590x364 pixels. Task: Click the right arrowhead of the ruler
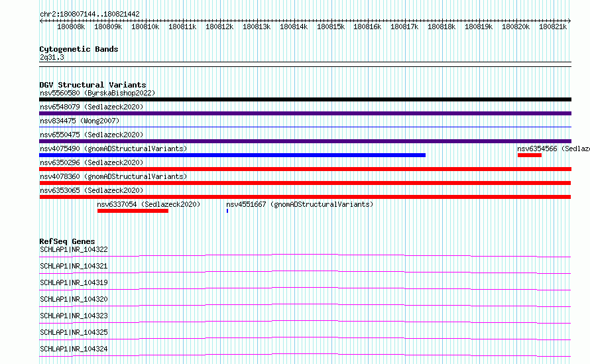point(569,21)
